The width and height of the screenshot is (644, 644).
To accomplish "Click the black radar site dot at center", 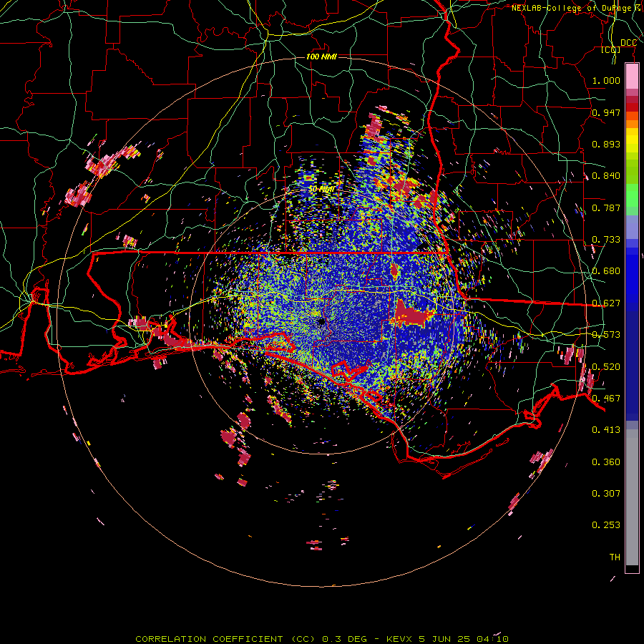I will 321,321.
